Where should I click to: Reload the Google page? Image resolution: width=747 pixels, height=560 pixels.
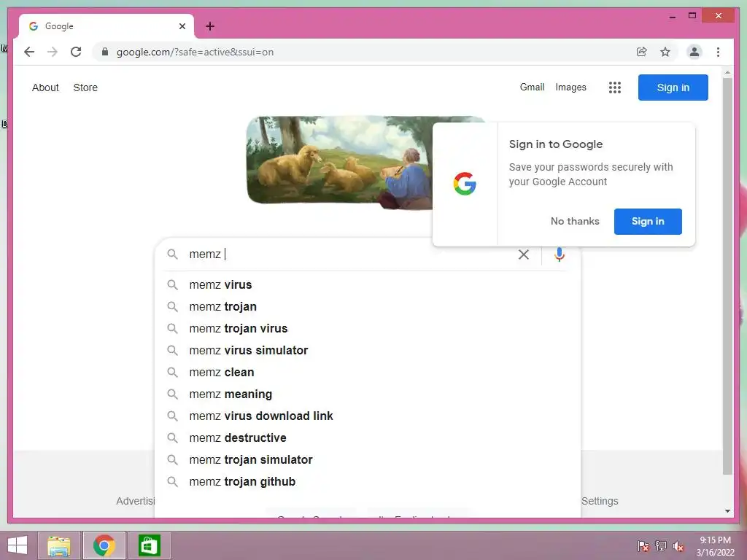pos(76,52)
